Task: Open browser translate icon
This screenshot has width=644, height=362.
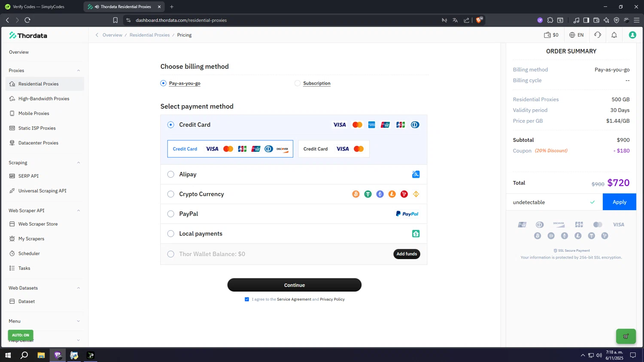Action: point(455,20)
